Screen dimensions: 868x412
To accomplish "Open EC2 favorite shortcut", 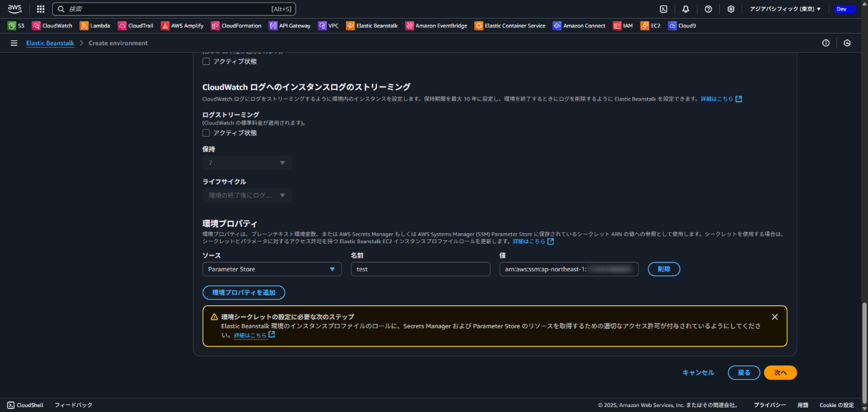I will click(x=651, y=26).
